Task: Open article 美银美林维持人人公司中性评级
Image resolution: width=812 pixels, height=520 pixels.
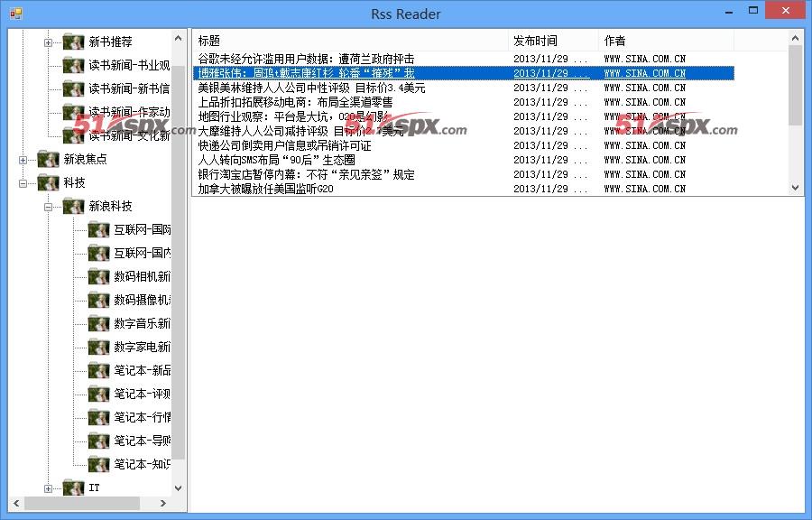Action: click(311, 88)
